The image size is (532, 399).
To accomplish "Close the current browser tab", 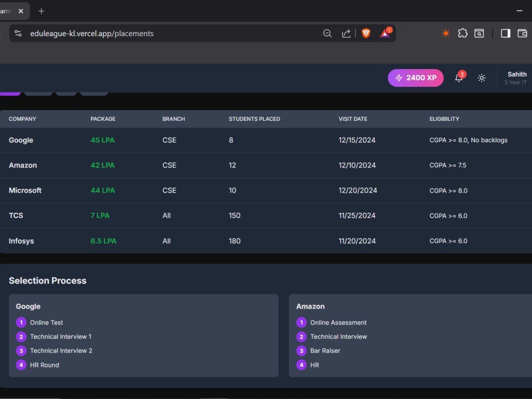I will [x=21, y=11].
